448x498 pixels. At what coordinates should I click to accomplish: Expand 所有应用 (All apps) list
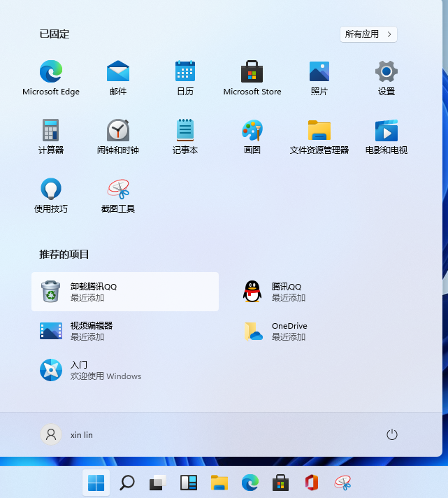point(369,34)
